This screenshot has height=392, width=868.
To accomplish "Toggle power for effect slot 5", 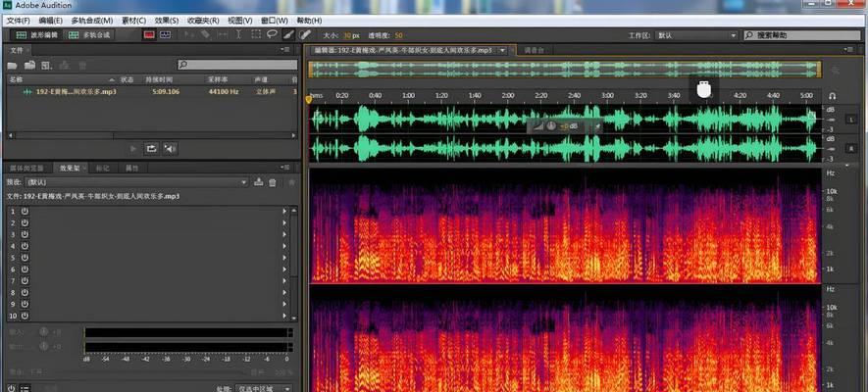I will click(25, 258).
